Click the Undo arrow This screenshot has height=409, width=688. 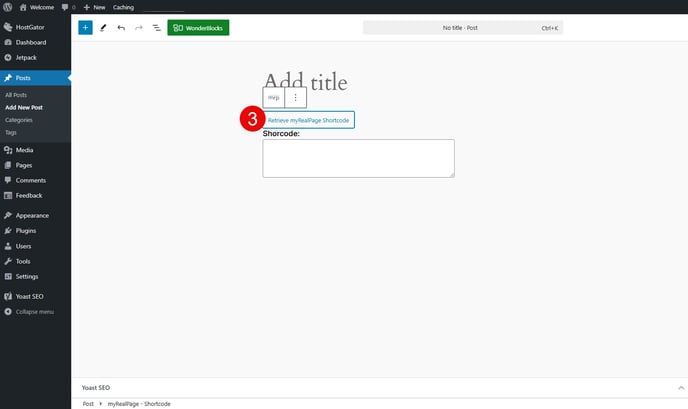point(121,28)
